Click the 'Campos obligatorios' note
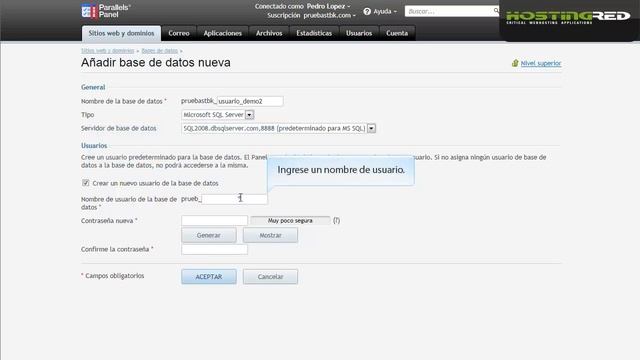The width and height of the screenshot is (640, 360). click(x=113, y=276)
